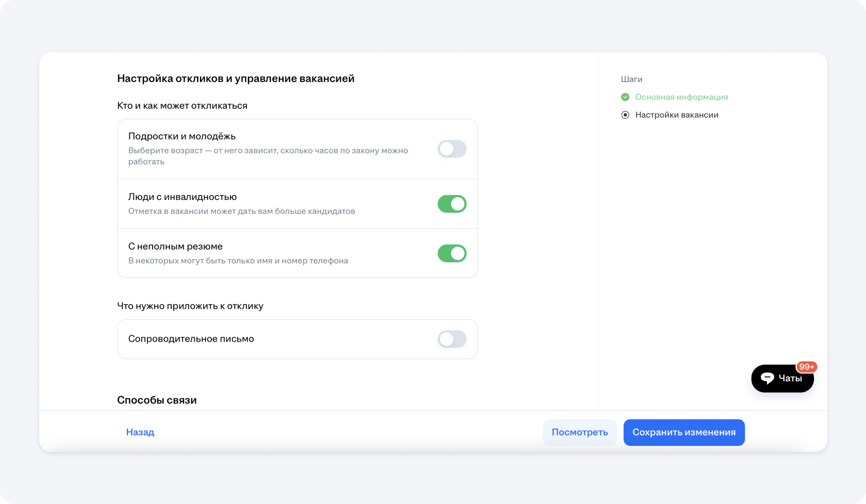Click the green checkmark icon beside Основная информация
This screenshot has width=866, height=504.
point(625,97)
